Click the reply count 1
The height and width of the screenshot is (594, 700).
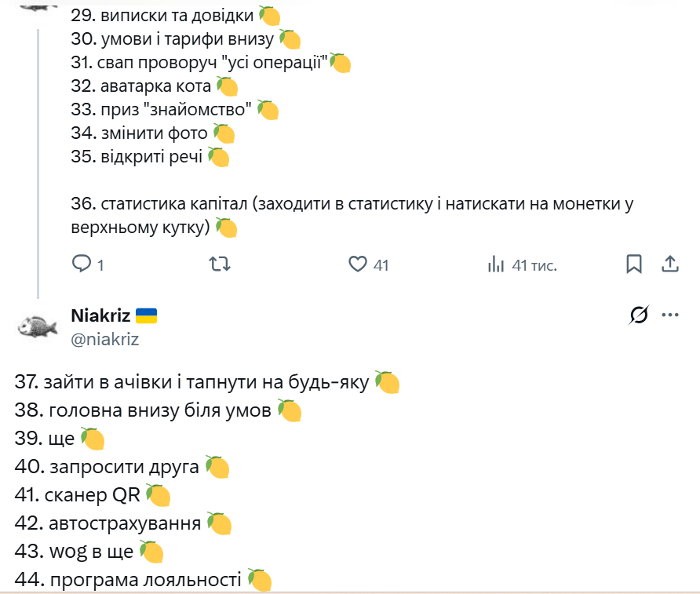100,266
